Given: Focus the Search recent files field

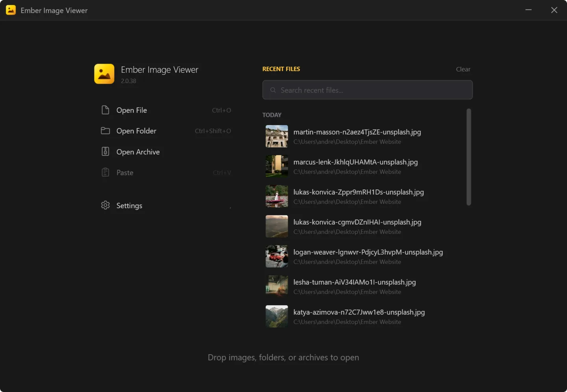Looking at the screenshot, I should [x=367, y=90].
